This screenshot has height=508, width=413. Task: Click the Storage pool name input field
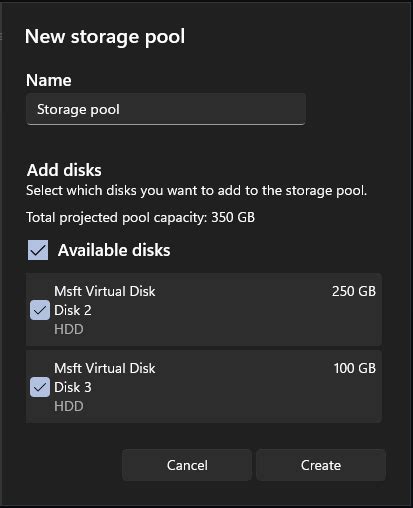(166, 109)
